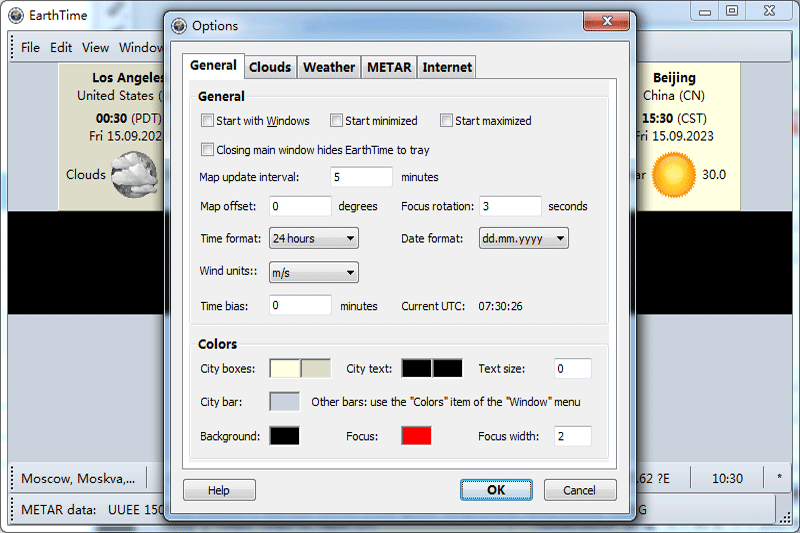
Task: Click the Beijing sunny weather icon
Action: pyautogui.click(x=673, y=174)
